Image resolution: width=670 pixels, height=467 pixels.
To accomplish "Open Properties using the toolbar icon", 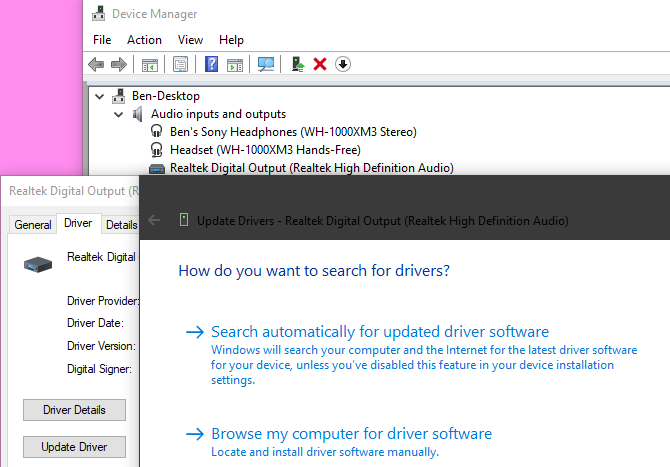I will point(180,64).
